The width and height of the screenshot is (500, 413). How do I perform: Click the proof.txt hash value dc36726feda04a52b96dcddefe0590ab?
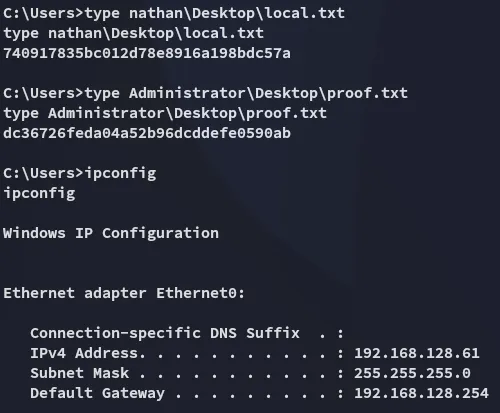147,133
